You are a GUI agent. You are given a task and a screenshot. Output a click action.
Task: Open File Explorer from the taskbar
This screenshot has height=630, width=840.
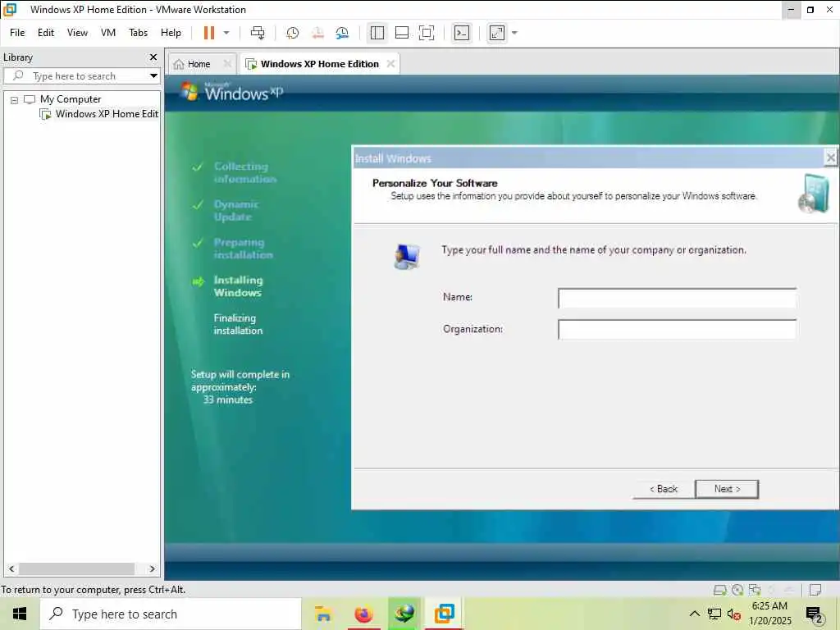coord(323,614)
